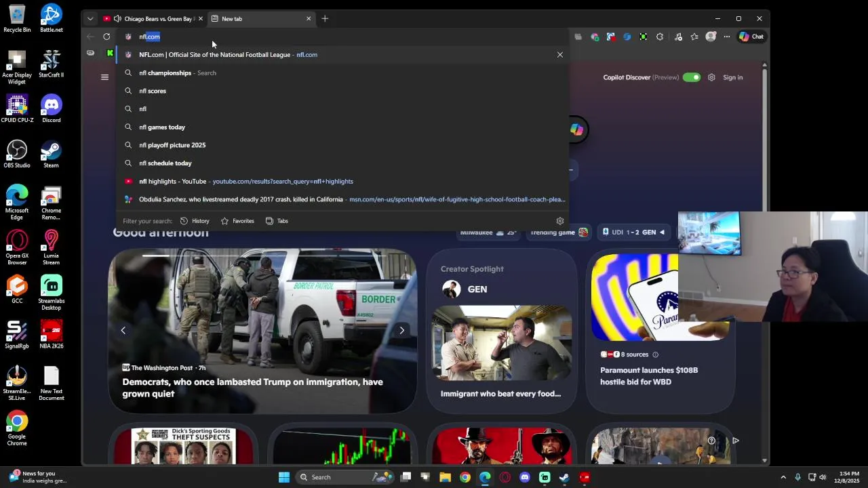The image size is (868, 488).
Task: Choose the 'nfl championships' search suggestion
Action: [342, 73]
